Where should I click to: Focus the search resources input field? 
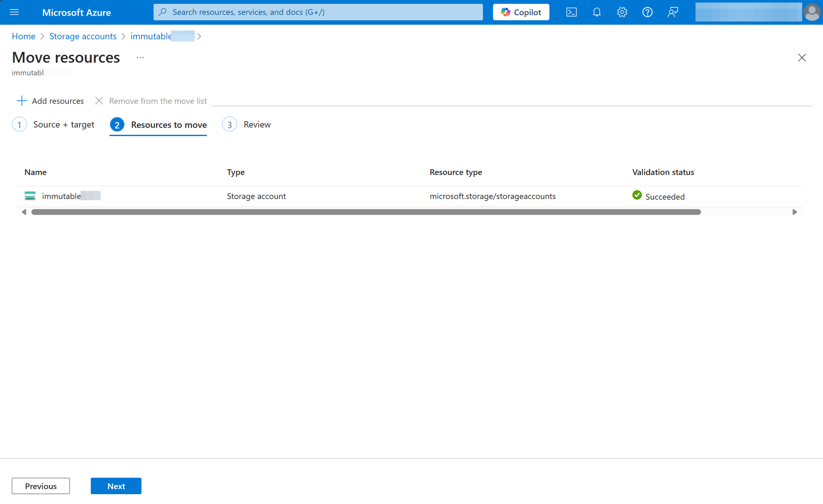(x=318, y=12)
